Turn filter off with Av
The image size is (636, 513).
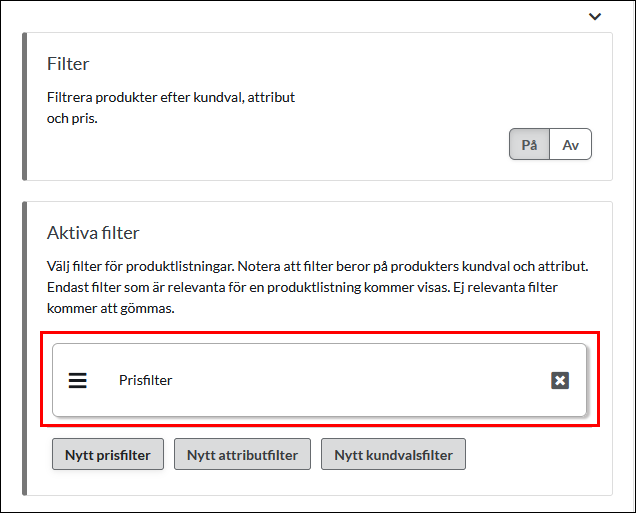tap(571, 145)
